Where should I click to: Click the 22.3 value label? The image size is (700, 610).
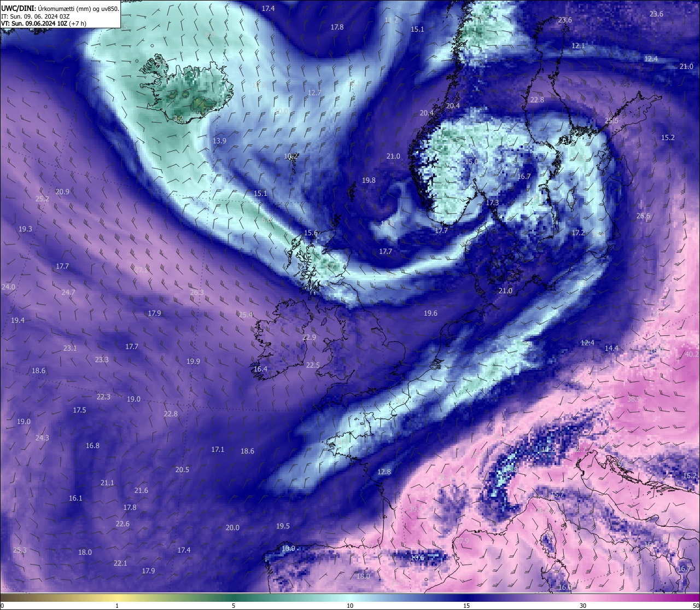[103, 397]
